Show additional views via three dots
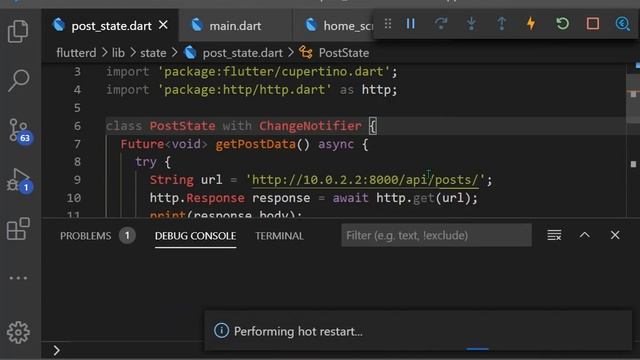This screenshot has height=360, width=640. pos(18,278)
